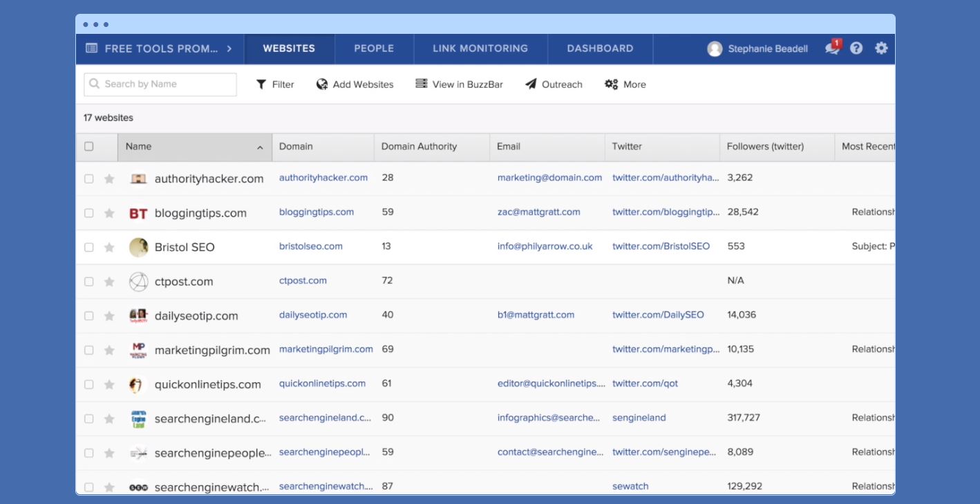Image resolution: width=980 pixels, height=504 pixels.
Task: Star the Bristol SEO row
Action: pos(109,248)
